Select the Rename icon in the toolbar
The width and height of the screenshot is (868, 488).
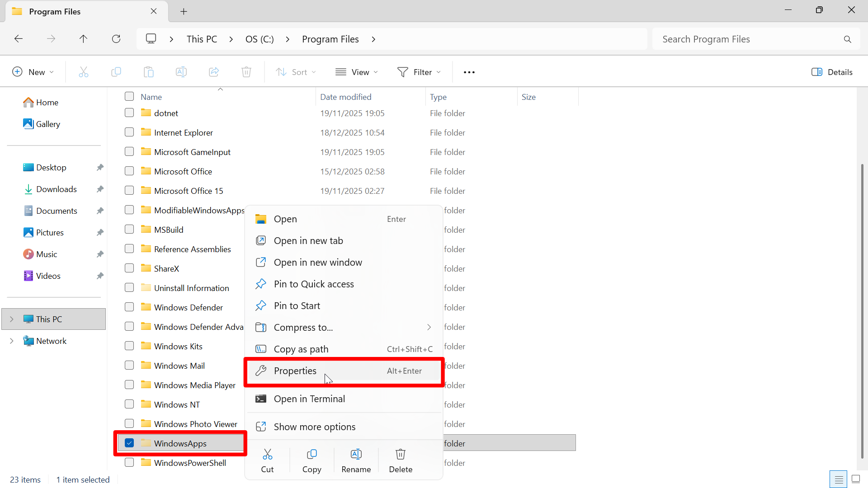coord(181,71)
